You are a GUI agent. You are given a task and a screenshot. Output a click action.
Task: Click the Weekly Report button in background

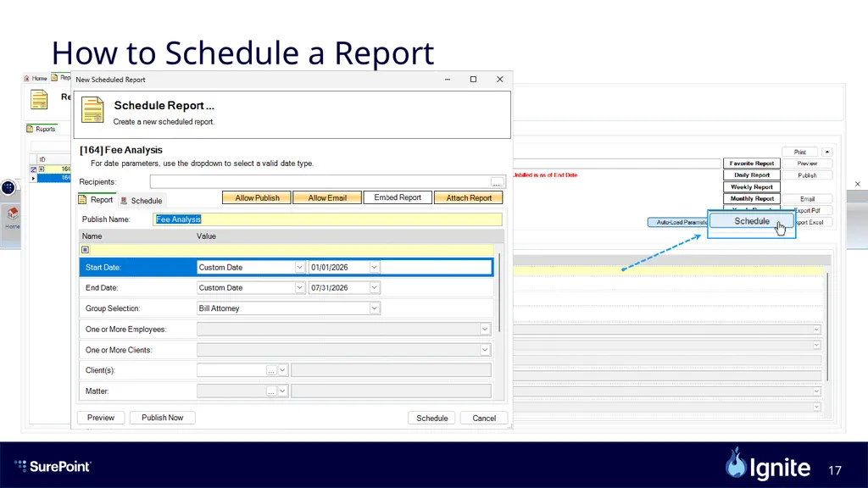tap(752, 187)
